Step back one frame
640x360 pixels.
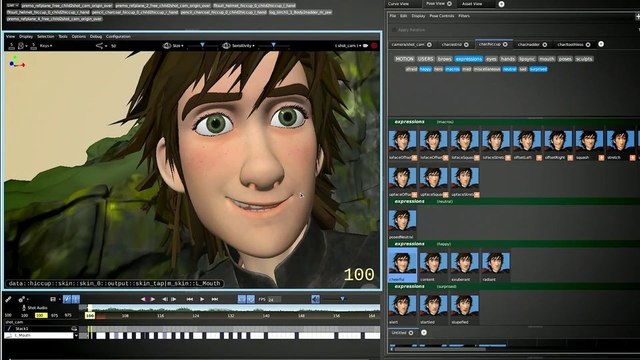164,299
